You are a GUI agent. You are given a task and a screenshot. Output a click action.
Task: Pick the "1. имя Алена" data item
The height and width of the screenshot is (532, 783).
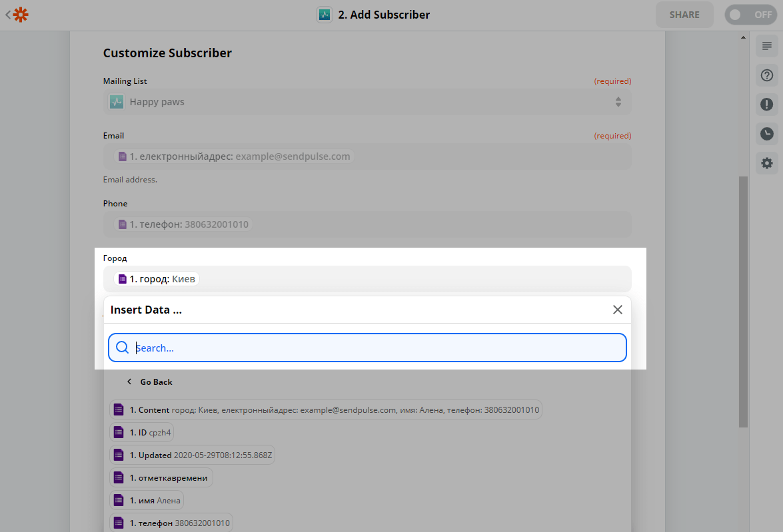[147, 500]
